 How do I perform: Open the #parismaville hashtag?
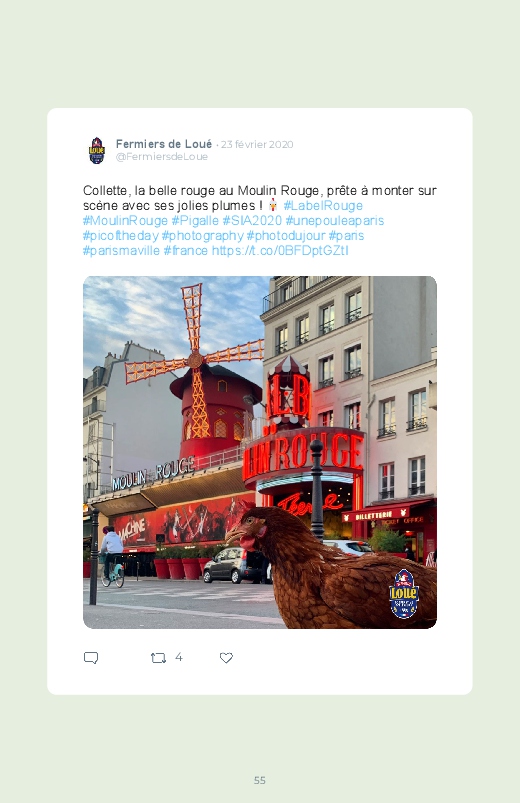pyautogui.click(x=121, y=250)
